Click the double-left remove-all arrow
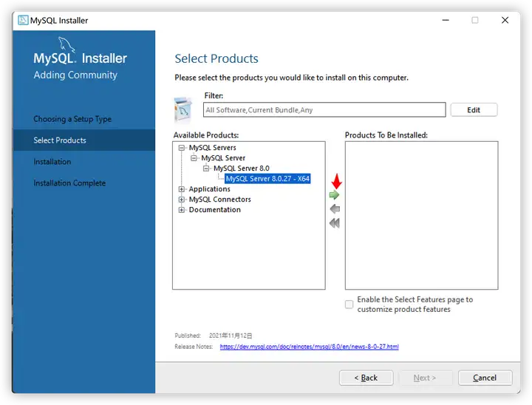The image size is (532, 405). [x=335, y=223]
